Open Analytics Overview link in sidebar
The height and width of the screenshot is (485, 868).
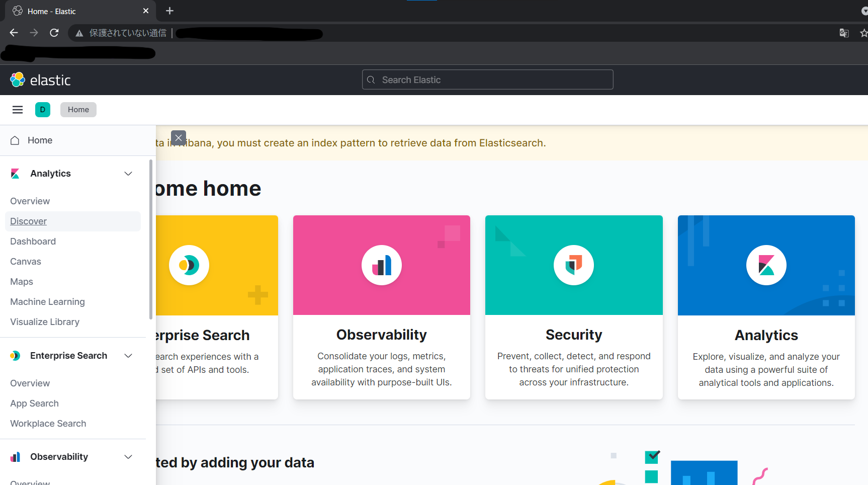30,201
